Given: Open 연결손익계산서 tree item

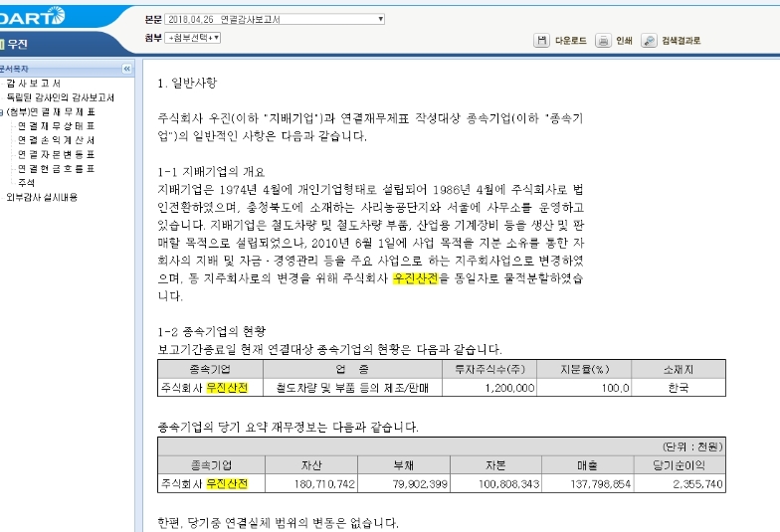Looking at the screenshot, I should 56,140.
